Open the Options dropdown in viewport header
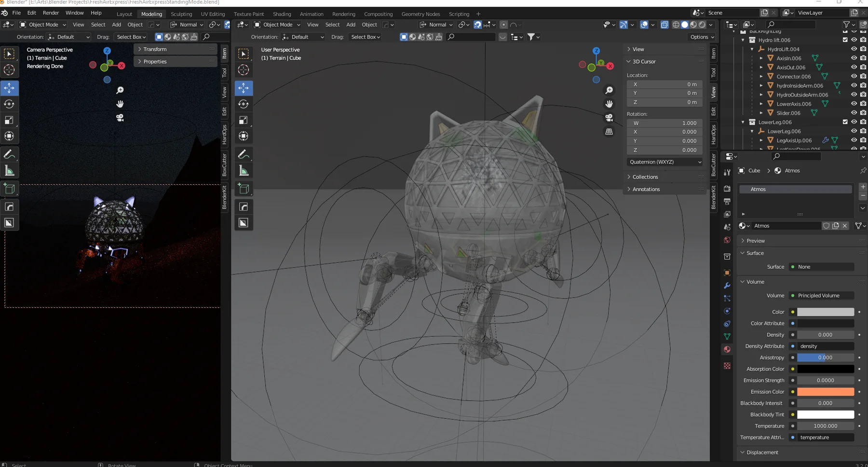Image resolution: width=868 pixels, height=467 pixels. pyautogui.click(x=702, y=37)
